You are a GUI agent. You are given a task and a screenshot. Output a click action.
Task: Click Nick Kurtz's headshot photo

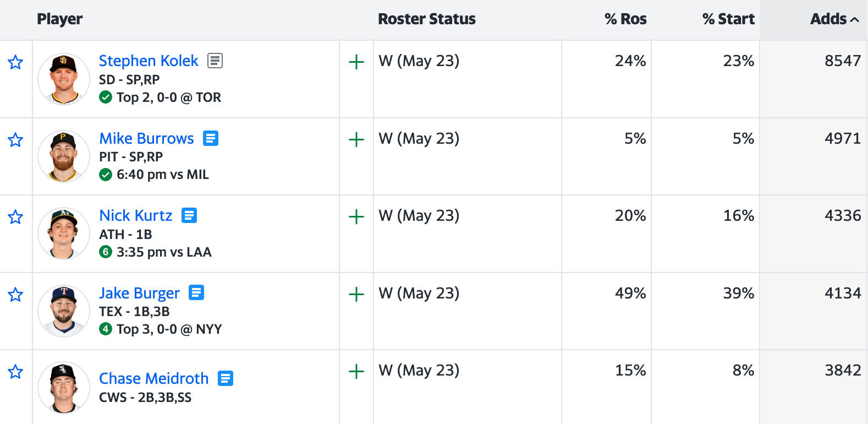[64, 233]
